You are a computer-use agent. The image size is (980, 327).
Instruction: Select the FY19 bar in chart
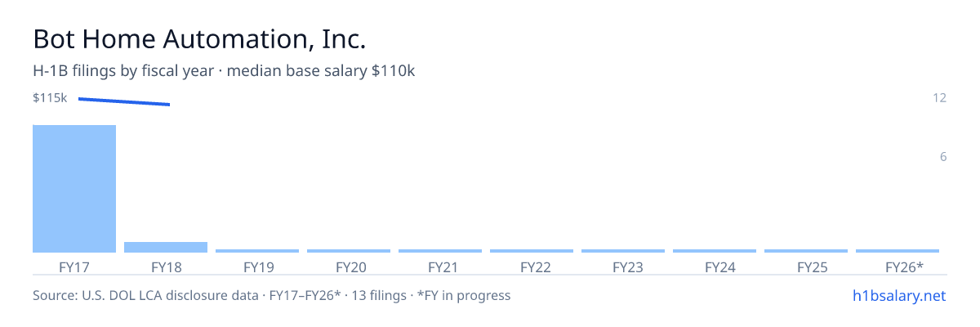[257, 251]
